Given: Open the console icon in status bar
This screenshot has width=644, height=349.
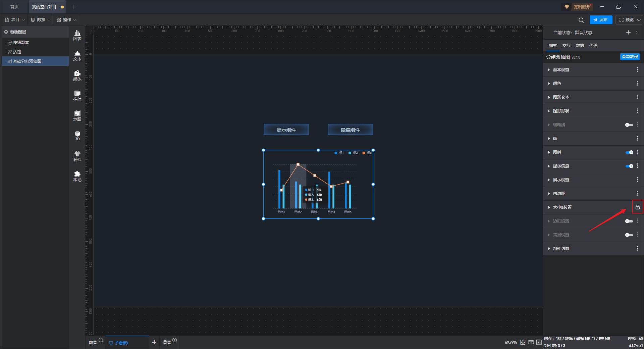Looking at the screenshot, I should coord(539,342).
